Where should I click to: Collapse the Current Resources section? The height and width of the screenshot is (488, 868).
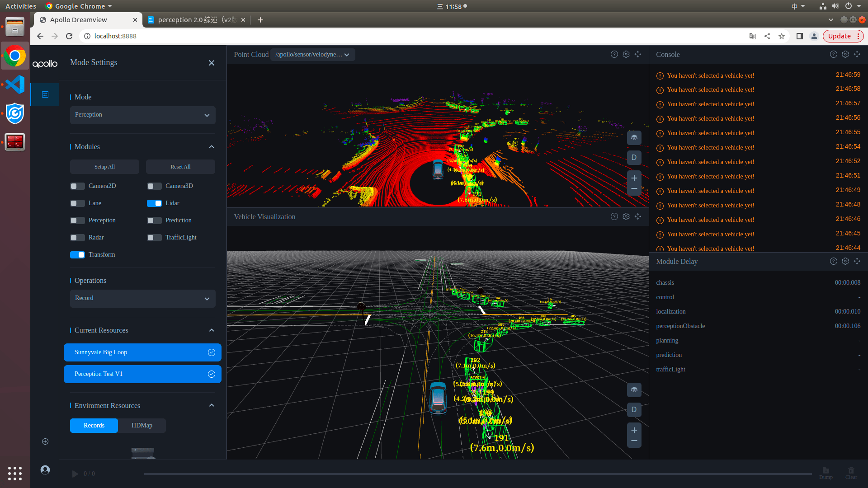211,330
